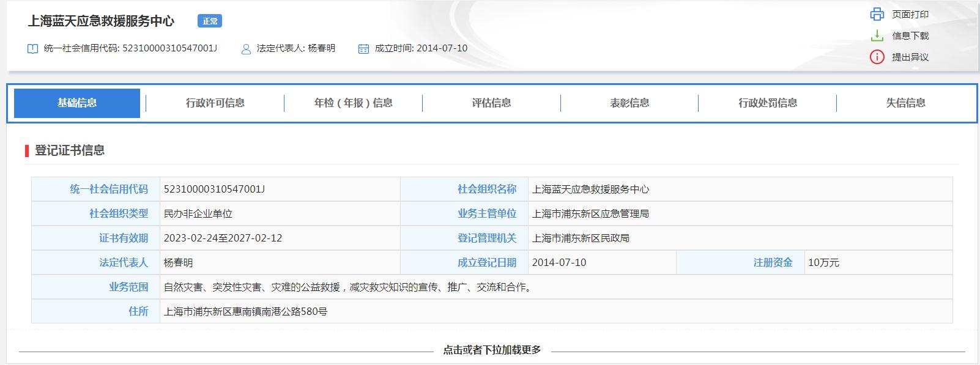Click the 页面打印 text link
The height and width of the screenshot is (365, 980).
[x=910, y=15]
